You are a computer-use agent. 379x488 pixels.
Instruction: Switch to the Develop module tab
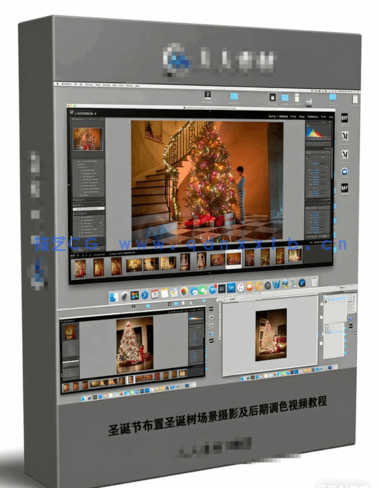(284, 116)
